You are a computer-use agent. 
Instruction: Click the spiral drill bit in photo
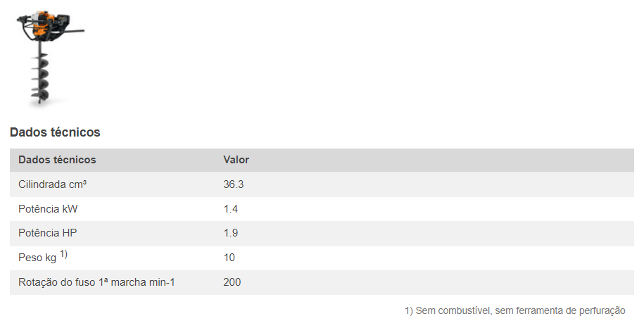(40, 79)
